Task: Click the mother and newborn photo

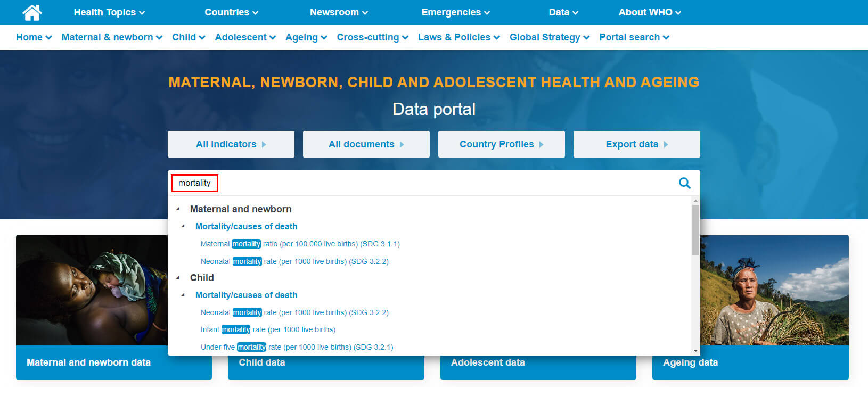Action: click(92, 290)
